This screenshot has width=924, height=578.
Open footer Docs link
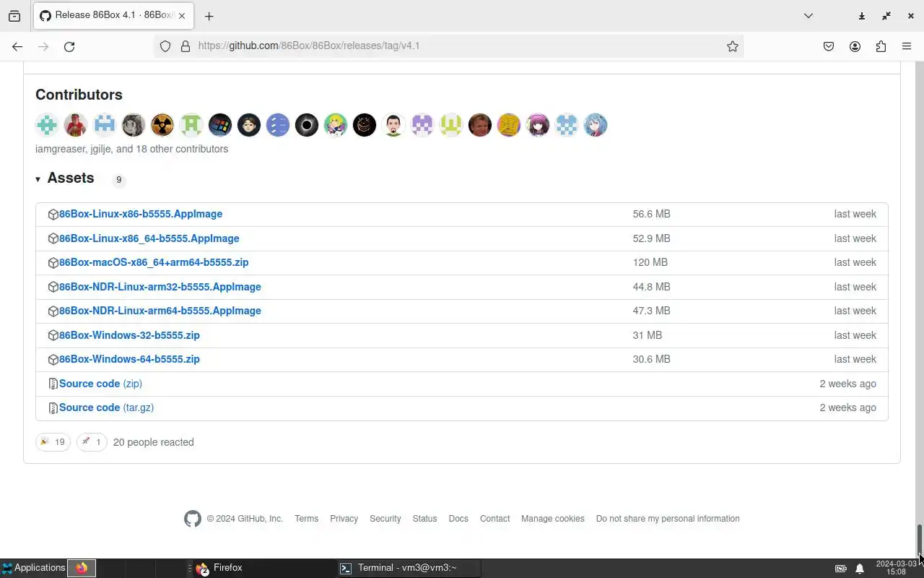(x=458, y=519)
